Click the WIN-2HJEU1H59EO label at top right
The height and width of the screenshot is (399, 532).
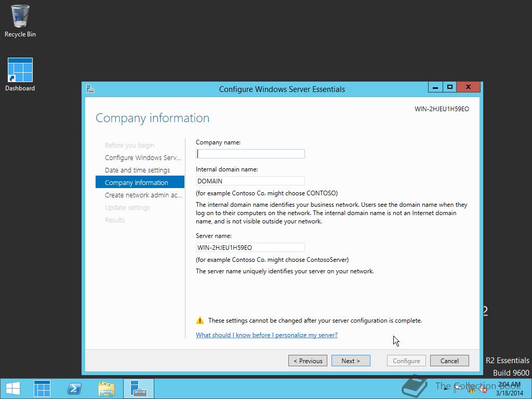(x=442, y=109)
